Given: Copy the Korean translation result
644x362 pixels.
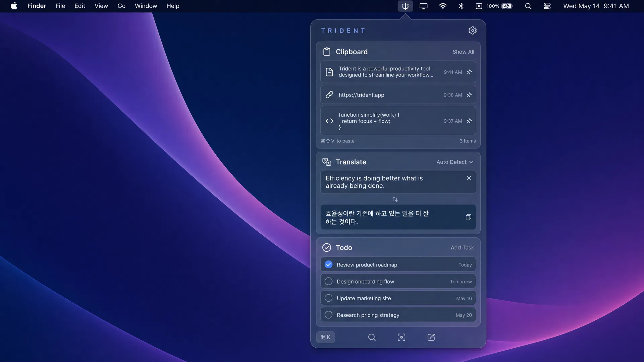Looking at the screenshot, I should pos(468,217).
